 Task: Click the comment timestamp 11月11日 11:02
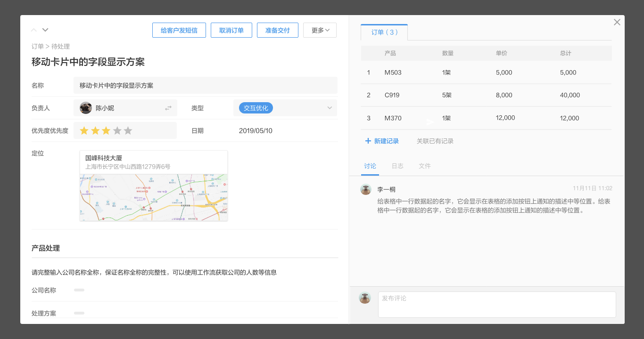pyautogui.click(x=593, y=188)
